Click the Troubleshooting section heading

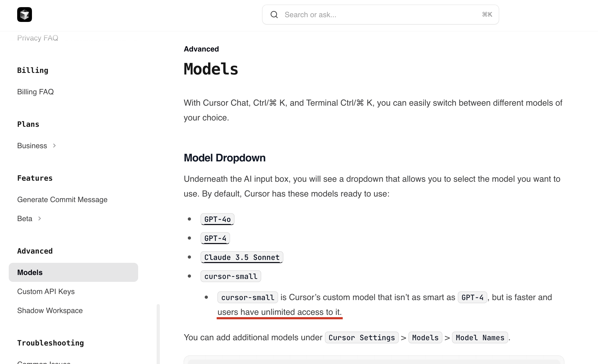(x=50, y=343)
